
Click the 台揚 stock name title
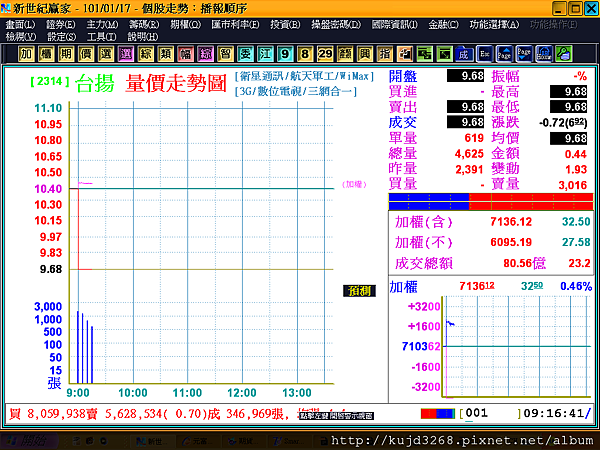(x=95, y=83)
